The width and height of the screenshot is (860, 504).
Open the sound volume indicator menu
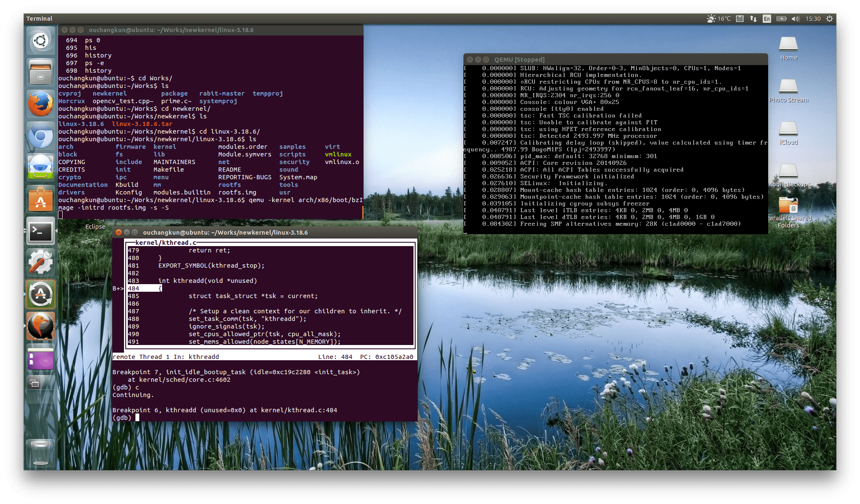click(x=795, y=19)
